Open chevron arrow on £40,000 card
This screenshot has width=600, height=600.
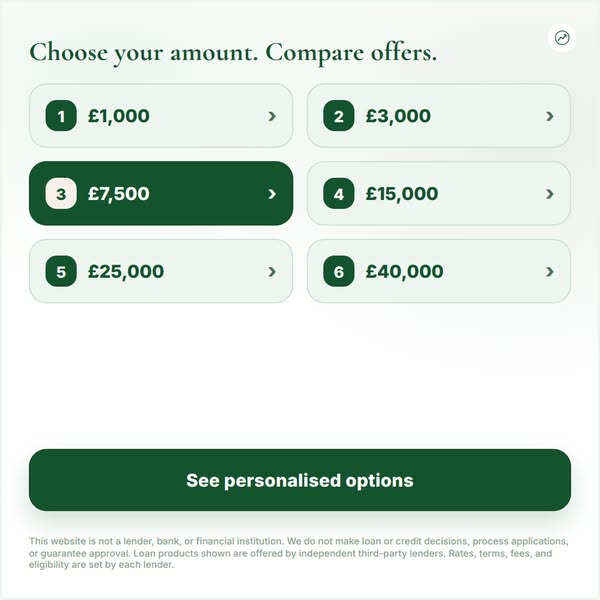(x=550, y=272)
